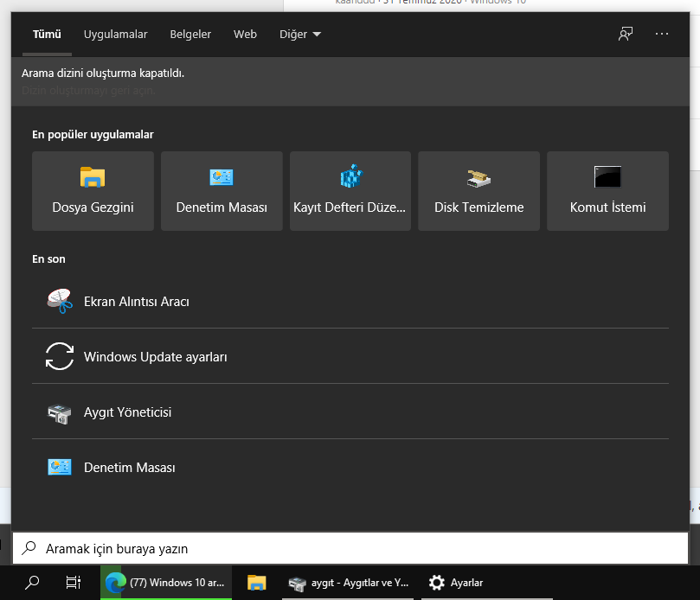Click the feedback person icon in search header

pyautogui.click(x=626, y=34)
